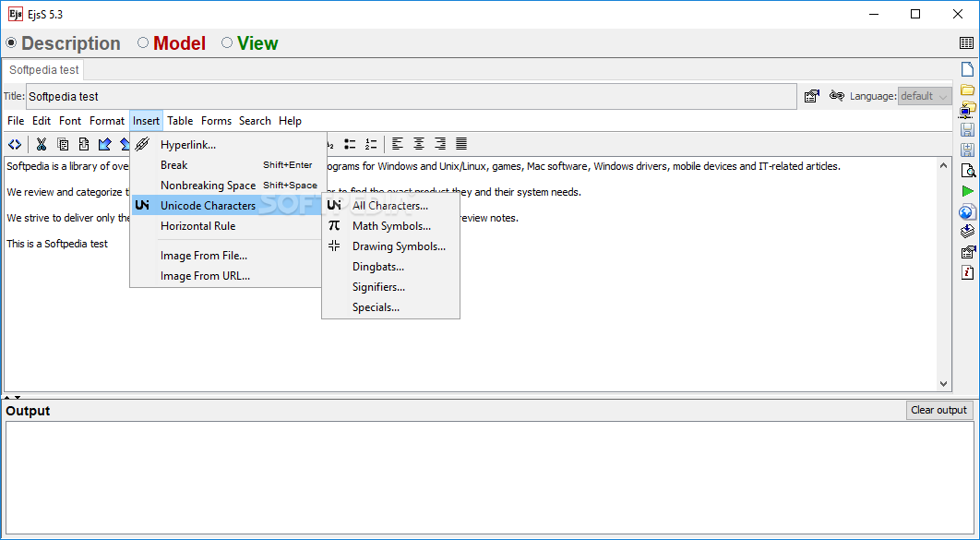The height and width of the screenshot is (540, 980).
Task: Click Save As floppy icon with plus
Action: tap(967, 150)
